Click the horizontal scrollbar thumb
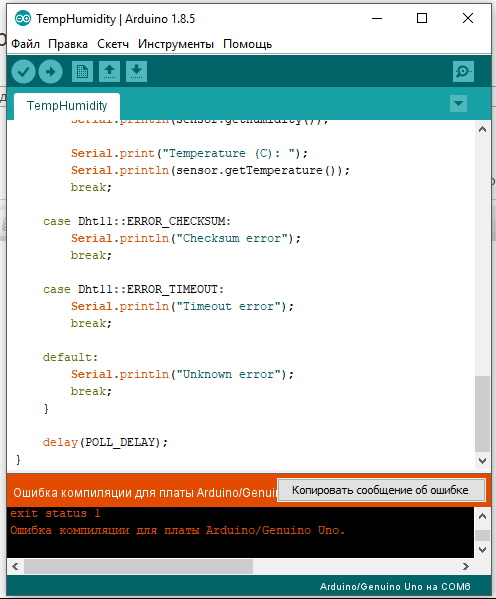Image resolution: width=496 pixels, height=599 pixels. click(138, 566)
